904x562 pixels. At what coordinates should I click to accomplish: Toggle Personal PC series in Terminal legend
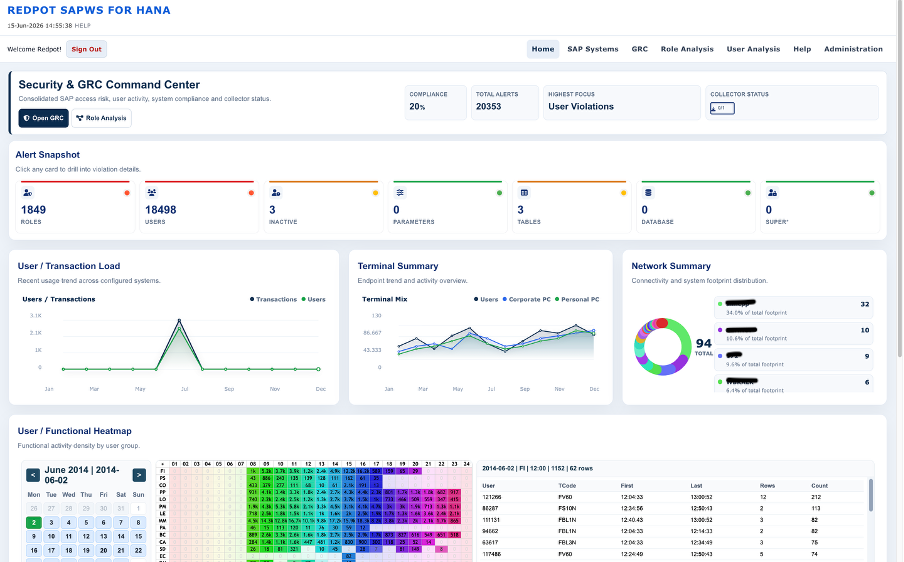pos(577,299)
